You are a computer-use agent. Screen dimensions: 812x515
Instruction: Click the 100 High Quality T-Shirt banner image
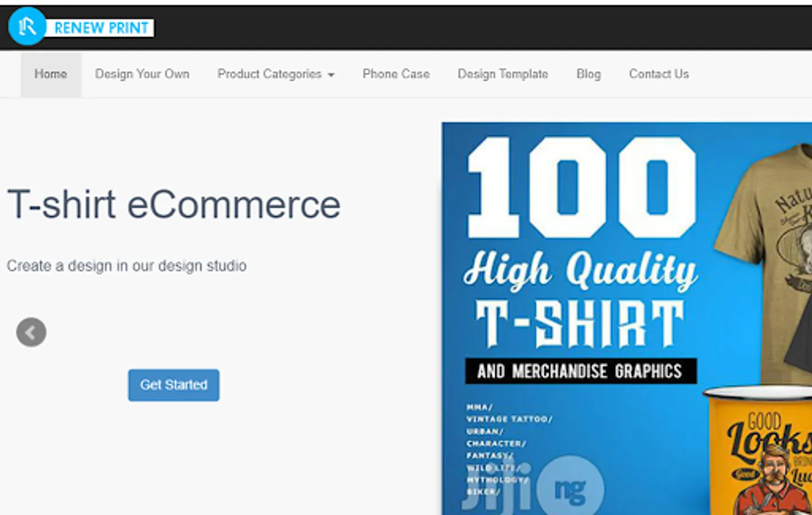626,319
